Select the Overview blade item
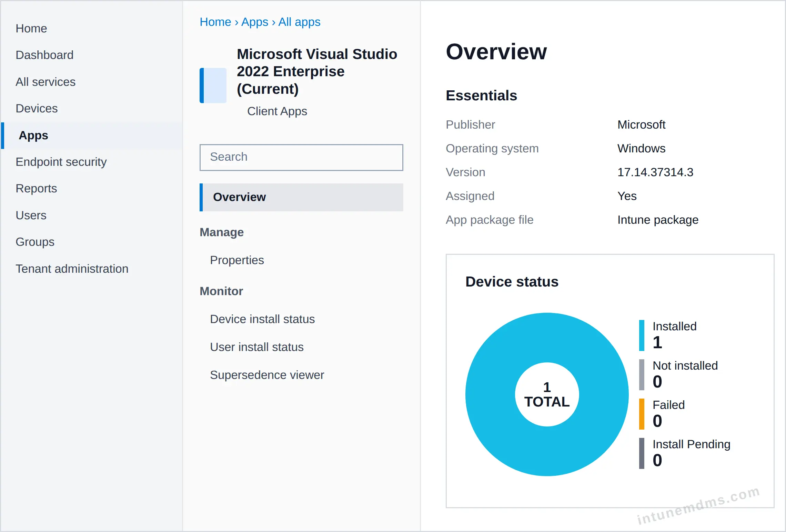The width and height of the screenshot is (786, 532). click(301, 197)
